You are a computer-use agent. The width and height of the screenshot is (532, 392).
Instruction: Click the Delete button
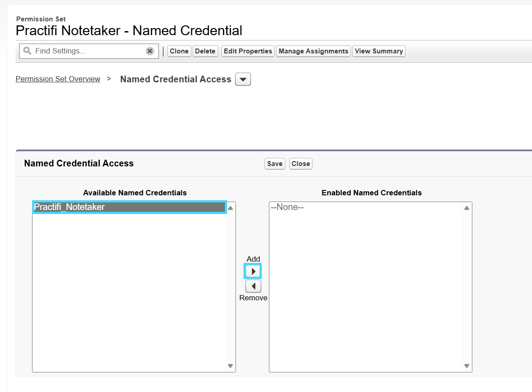point(205,51)
